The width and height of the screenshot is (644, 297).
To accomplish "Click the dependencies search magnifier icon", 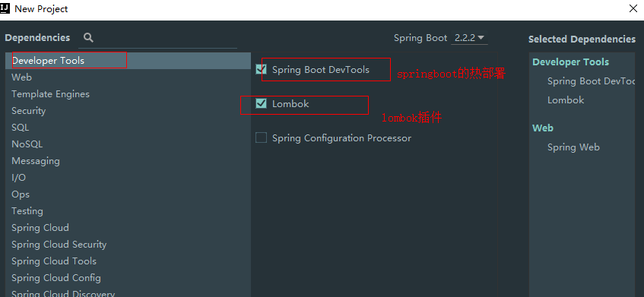I will point(88,38).
